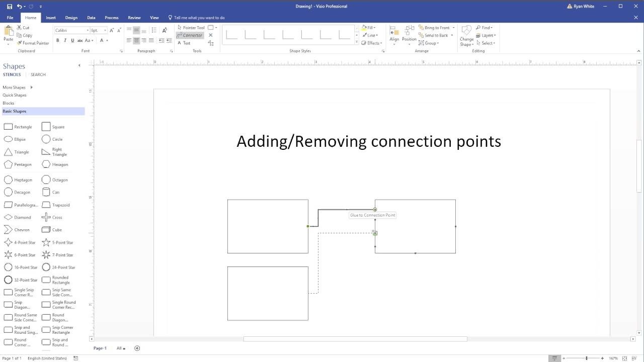Pick the Hexagon shape
The width and height of the screenshot is (644, 362).
coord(55,164)
